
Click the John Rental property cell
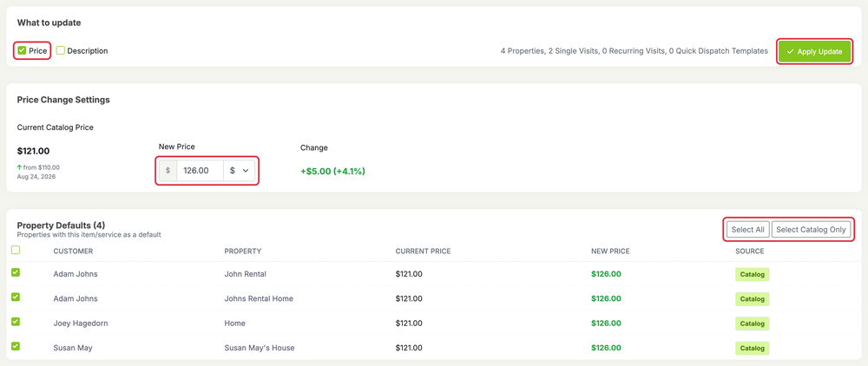click(246, 274)
